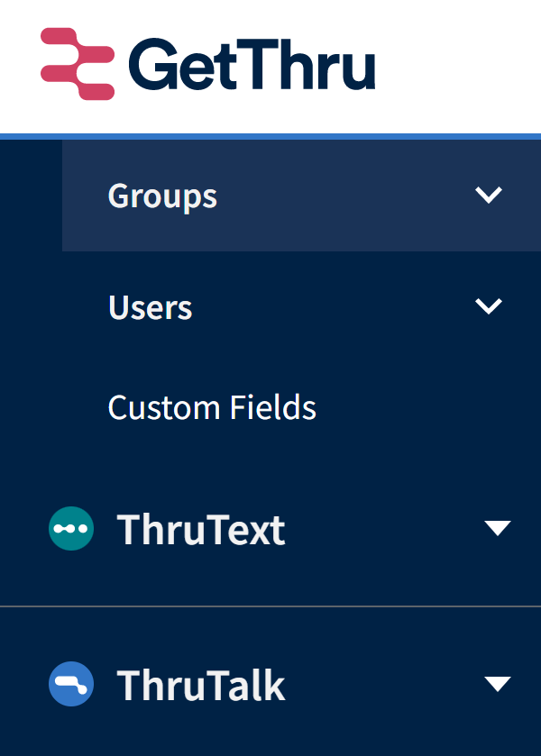Open the ThruText teal circle icon
Image resolution: width=541 pixels, height=756 pixels.
tap(71, 528)
